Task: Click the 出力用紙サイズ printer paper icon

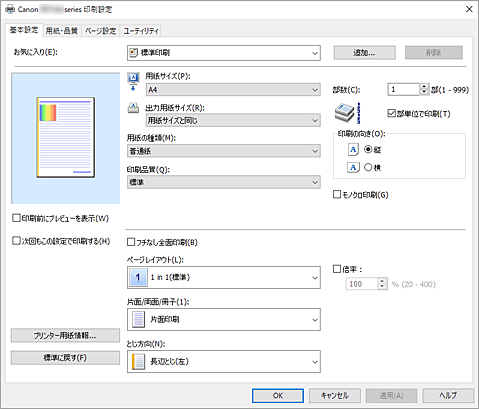Action: 133,108
